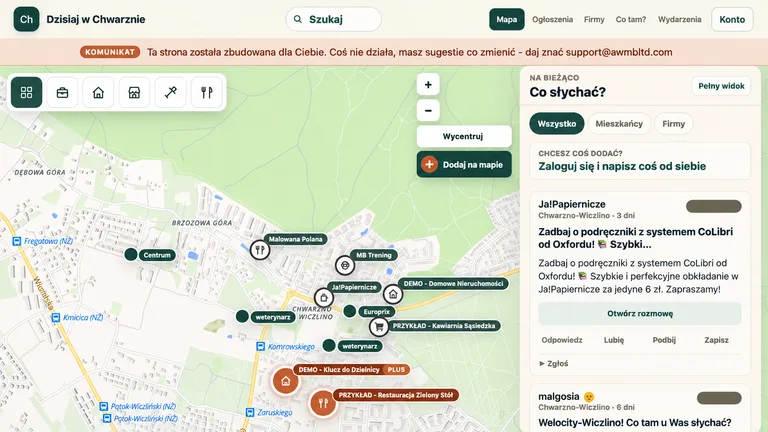The height and width of the screenshot is (432, 768).
Task: Click the Potok-Wiczliński (NŻ) upper stop label
Action: 143,407
